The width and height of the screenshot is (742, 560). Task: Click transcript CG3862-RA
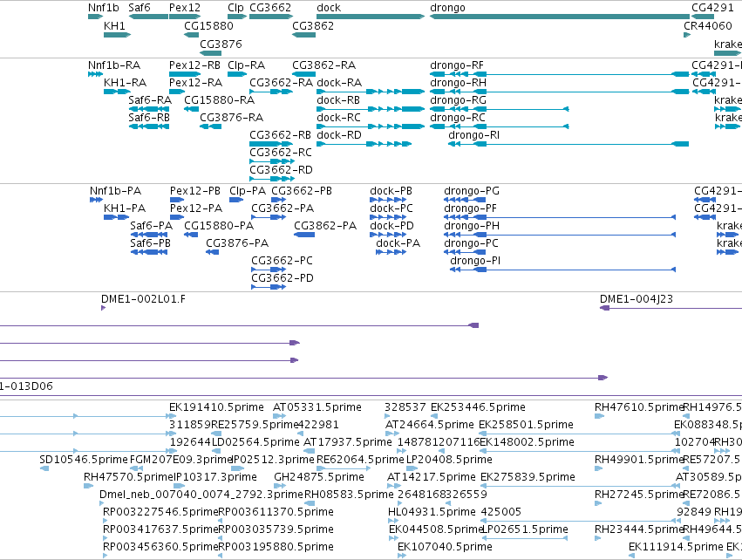(x=323, y=65)
